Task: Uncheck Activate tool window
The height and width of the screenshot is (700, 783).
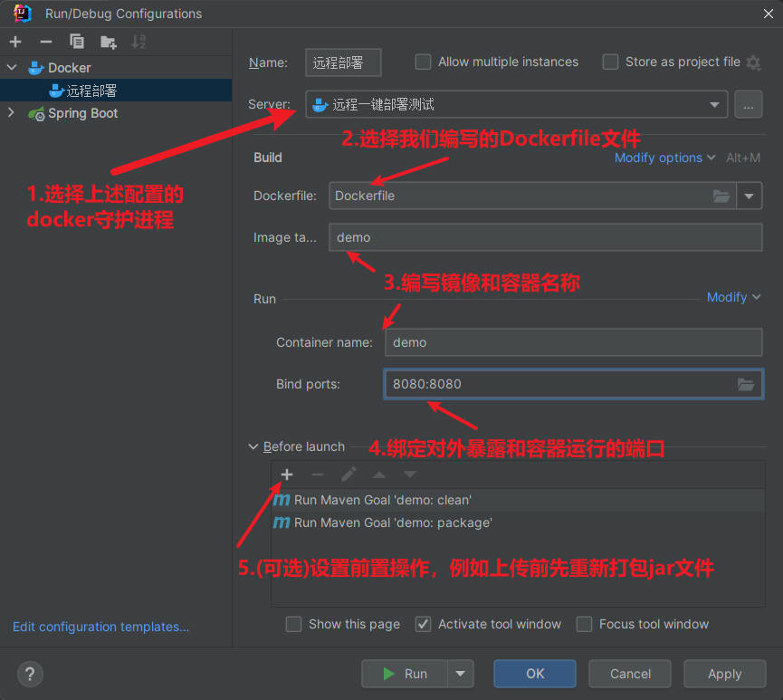Action: point(423,624)
